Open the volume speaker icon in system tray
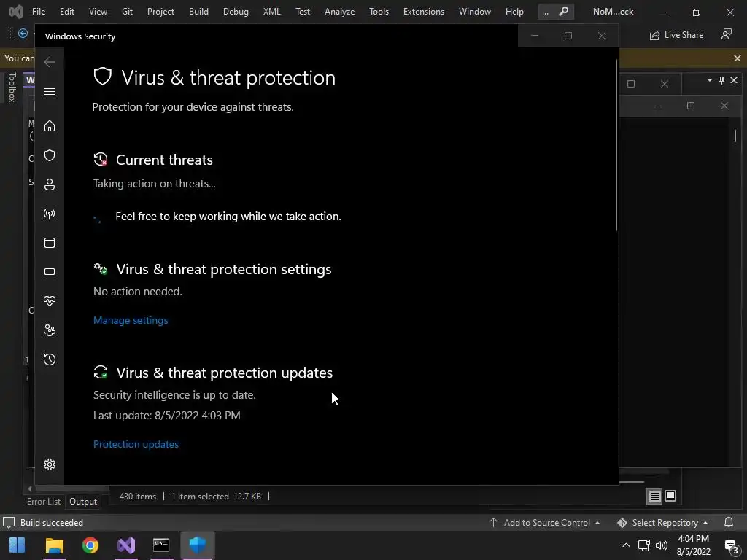Image resolution: width=747 pixels, height=560 pixels. (662, 545)
